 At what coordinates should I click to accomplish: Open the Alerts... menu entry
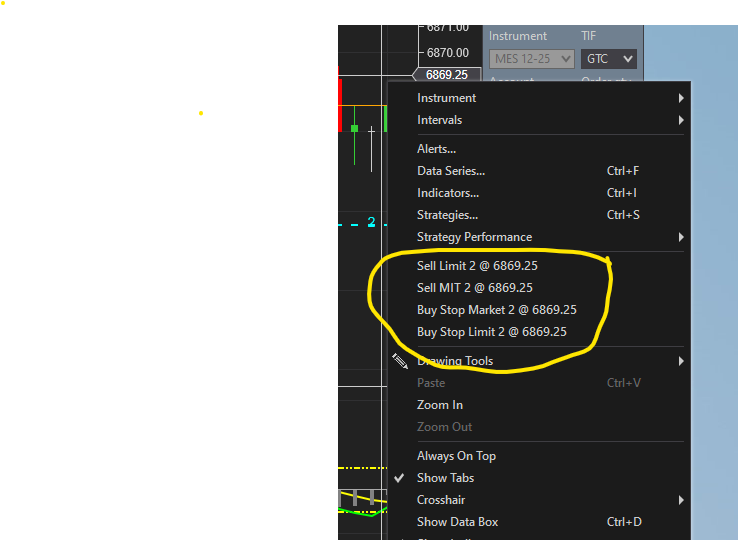point(436,149)
